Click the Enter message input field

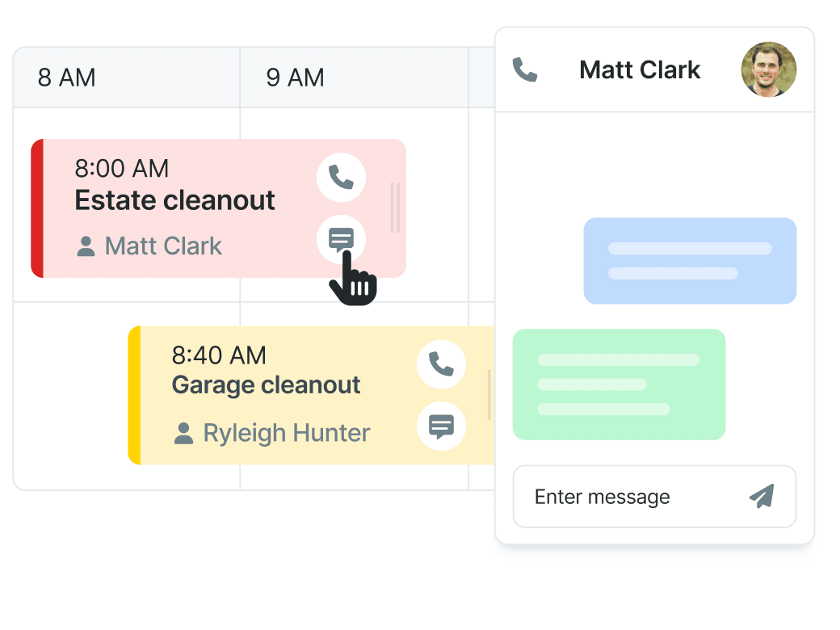click(655, 497)
